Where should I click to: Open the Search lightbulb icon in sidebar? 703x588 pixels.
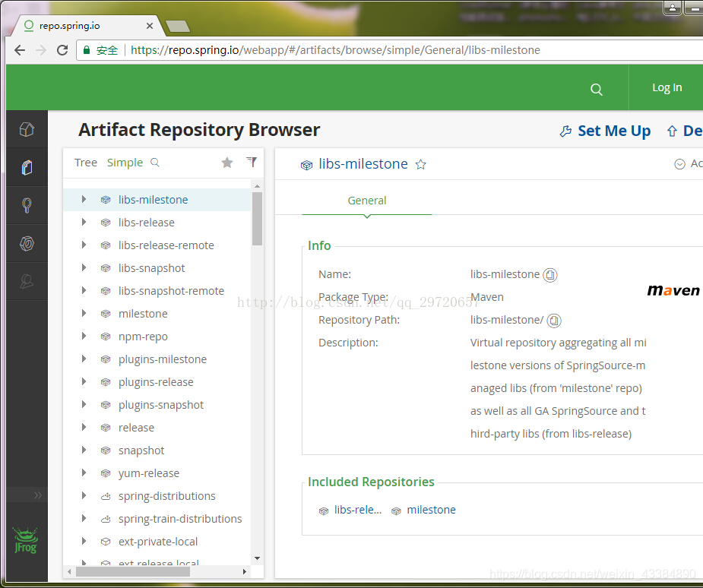pos(27,206)
